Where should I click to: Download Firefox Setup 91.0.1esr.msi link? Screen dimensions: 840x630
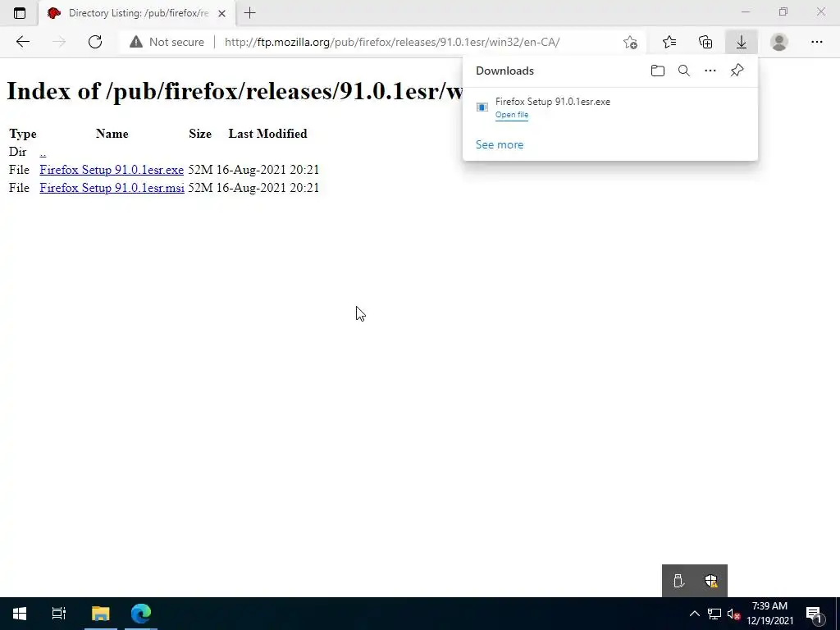(112, 188)
